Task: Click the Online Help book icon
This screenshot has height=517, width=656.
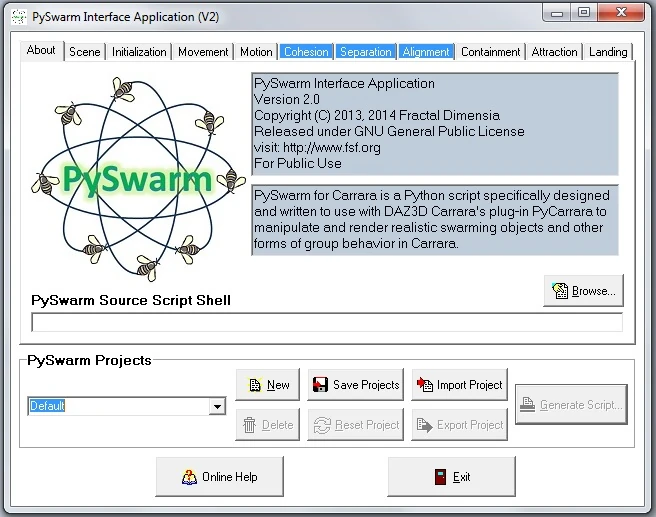Action: click(x=190, y=477)
